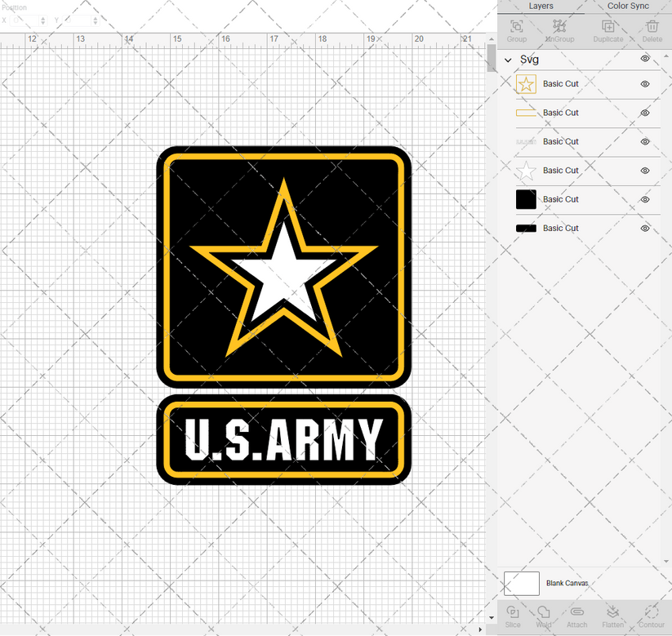The image size is (672, 636).
Task: Delete the selection using Delete icon
Action: tap(651, 31)
